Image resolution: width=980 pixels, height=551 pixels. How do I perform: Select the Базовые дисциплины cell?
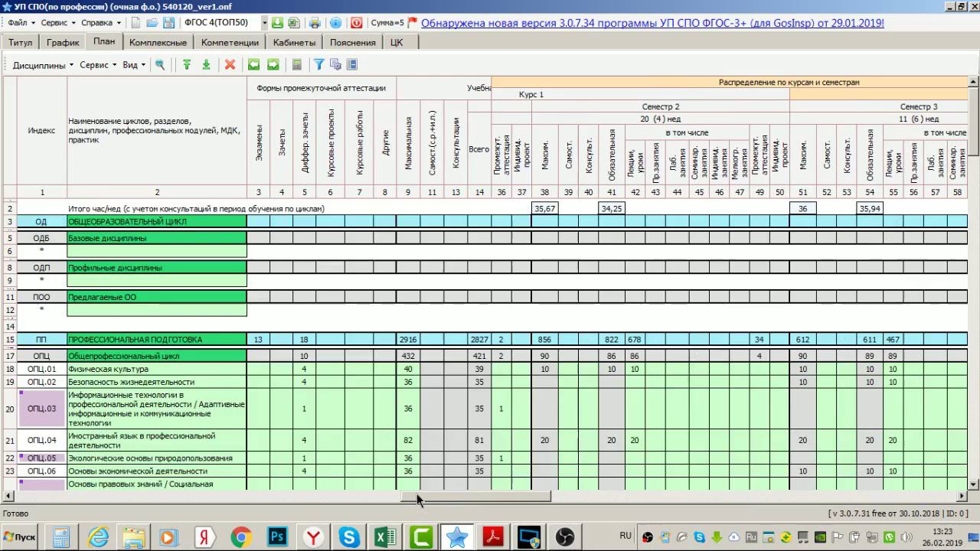pos(157,238)
